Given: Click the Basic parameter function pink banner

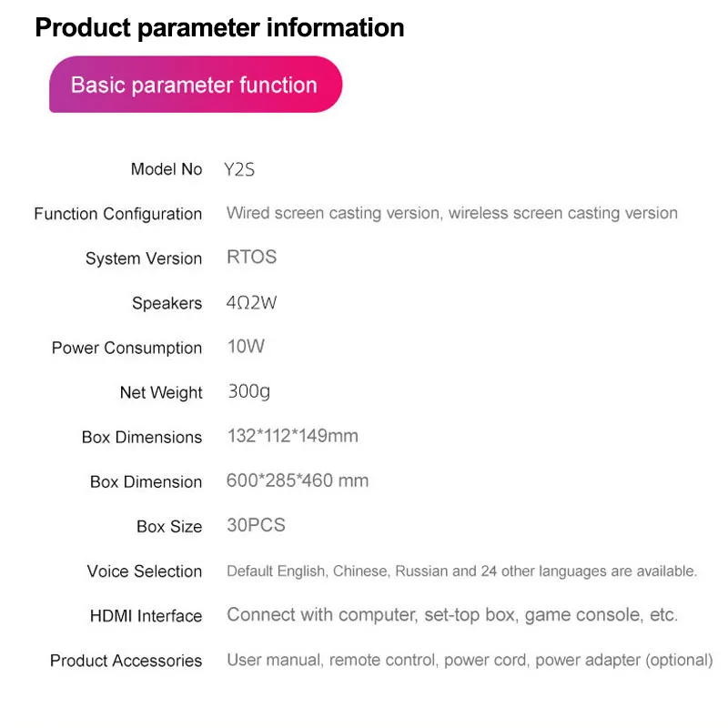Looking at the screenshot, I should (196, 85).
